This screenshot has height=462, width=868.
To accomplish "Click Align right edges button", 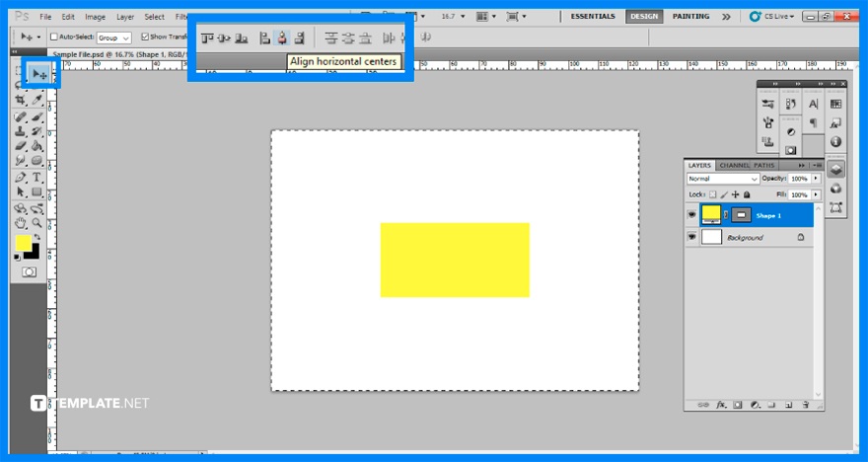I will point(300,38).
